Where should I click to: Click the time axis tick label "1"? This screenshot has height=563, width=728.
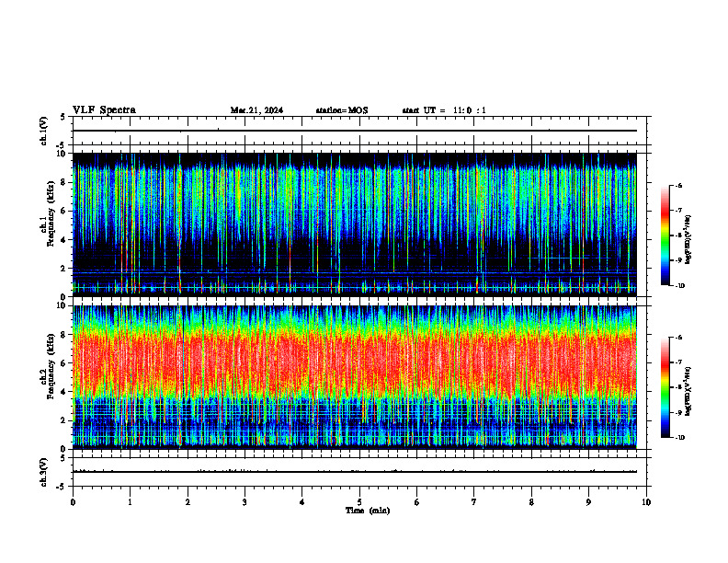coord(130,502)
